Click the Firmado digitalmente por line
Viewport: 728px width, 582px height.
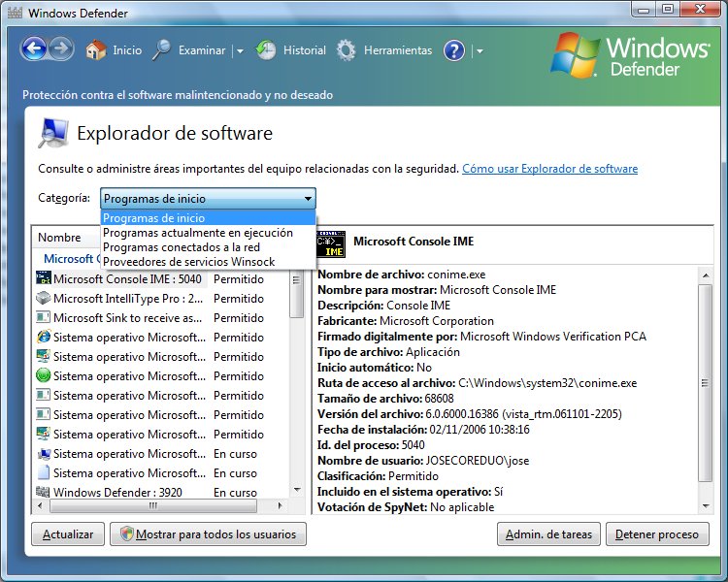[x=481, y=336]
